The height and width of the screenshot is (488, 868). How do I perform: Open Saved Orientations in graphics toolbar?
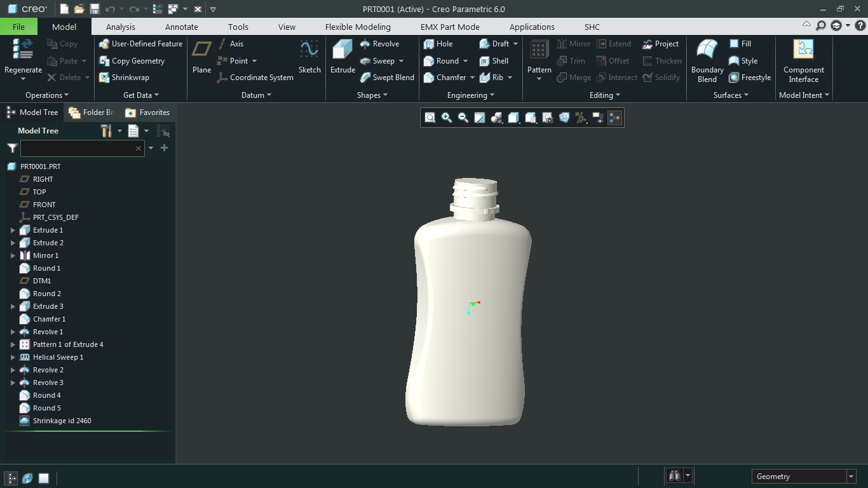pos(531,118)
